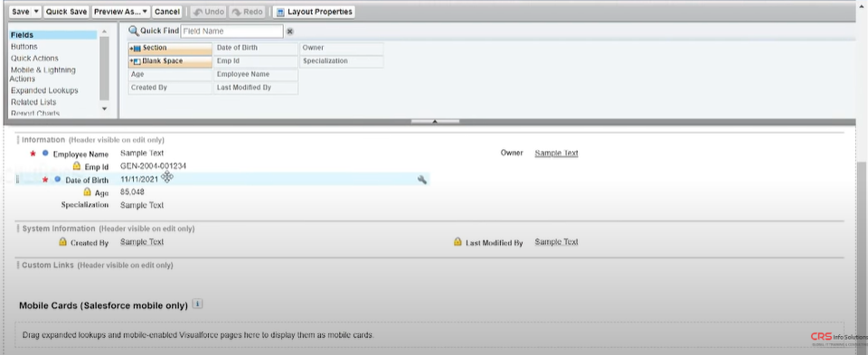
Task: Click the red required star on Date of Birth
Action: click(45, 180)
